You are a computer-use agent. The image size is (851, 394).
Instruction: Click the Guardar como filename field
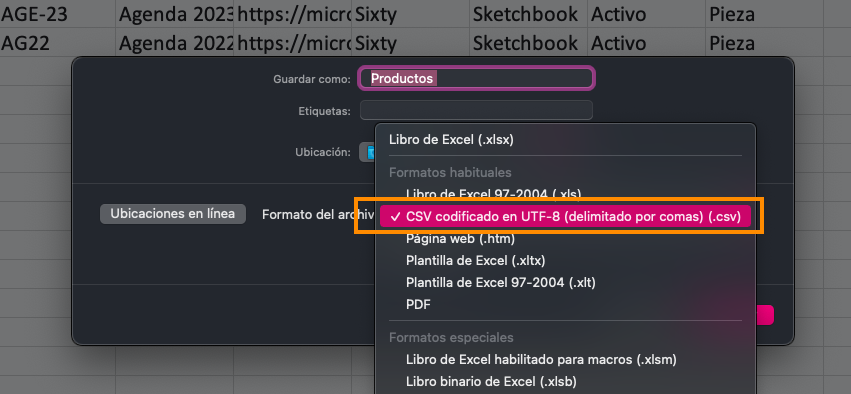coord(476,78)
